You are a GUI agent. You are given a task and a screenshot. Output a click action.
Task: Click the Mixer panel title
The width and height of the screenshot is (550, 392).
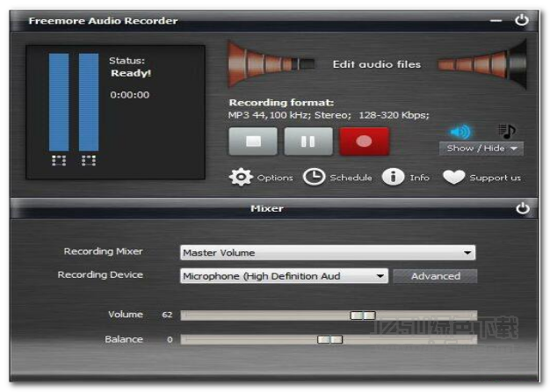(267, 208)
